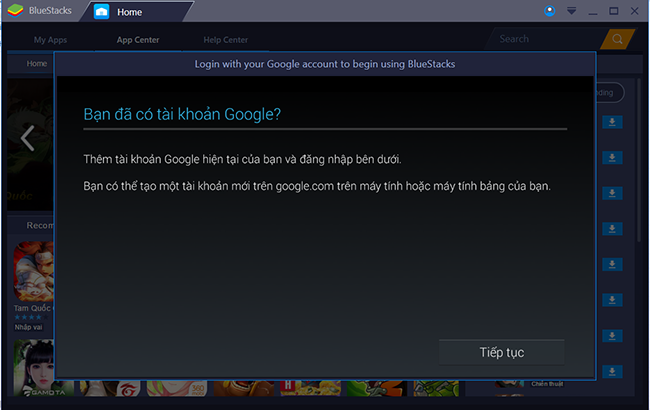Image resolution: width=650 pixels, height=410 pixels.
Task: Click the second download icon in right list
Action: coord(612,158)
